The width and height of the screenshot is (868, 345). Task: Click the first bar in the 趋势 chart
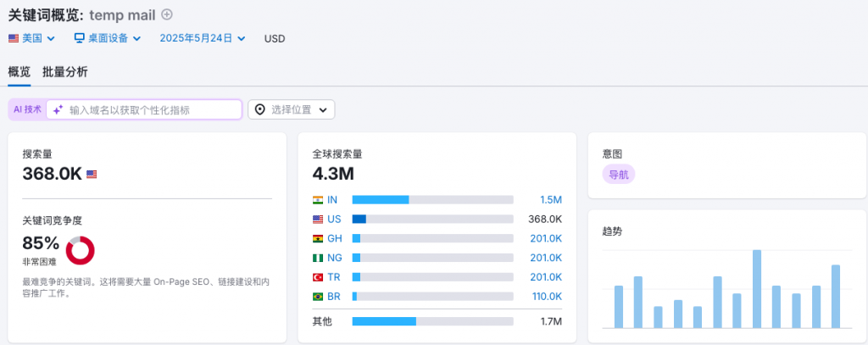click(x=619, y=307)
